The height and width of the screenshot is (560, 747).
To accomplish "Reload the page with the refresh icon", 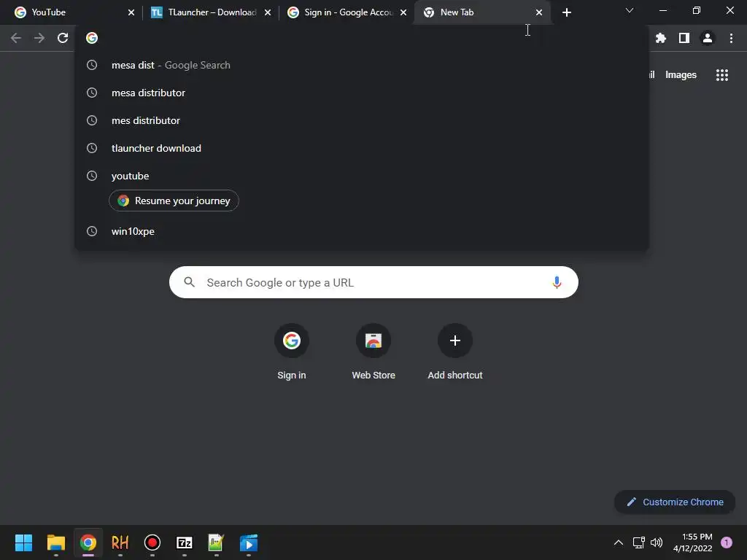I will point(63,38).
